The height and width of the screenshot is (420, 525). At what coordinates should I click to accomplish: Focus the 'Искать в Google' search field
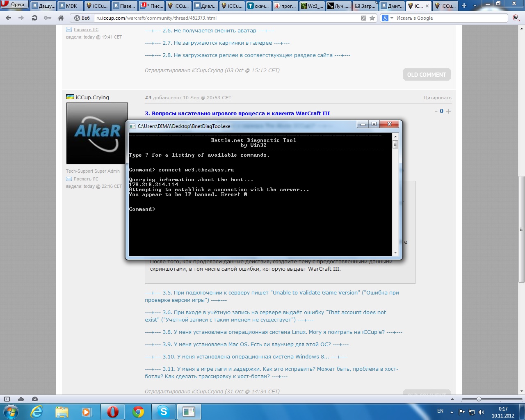(451, 18)
